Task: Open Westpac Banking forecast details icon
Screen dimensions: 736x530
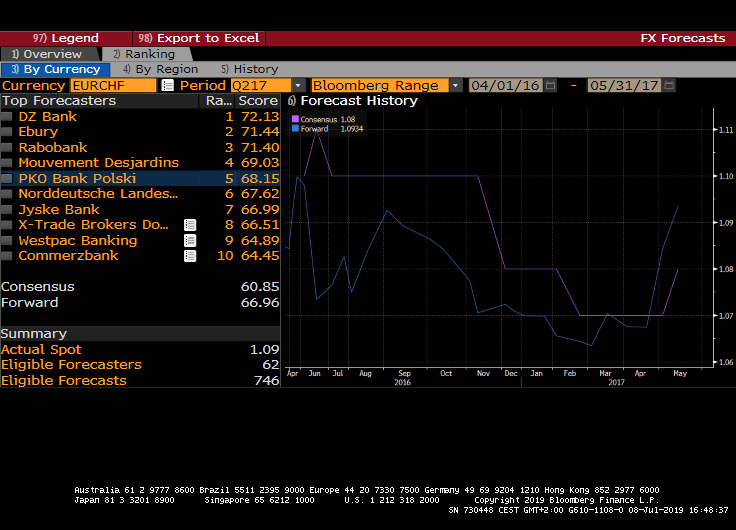Action: [190, 241]
